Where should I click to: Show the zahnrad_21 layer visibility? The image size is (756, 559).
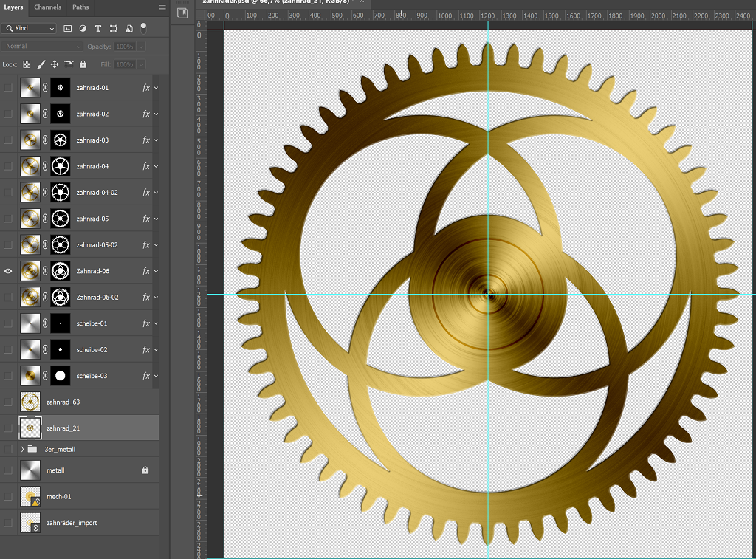[8, 428]
